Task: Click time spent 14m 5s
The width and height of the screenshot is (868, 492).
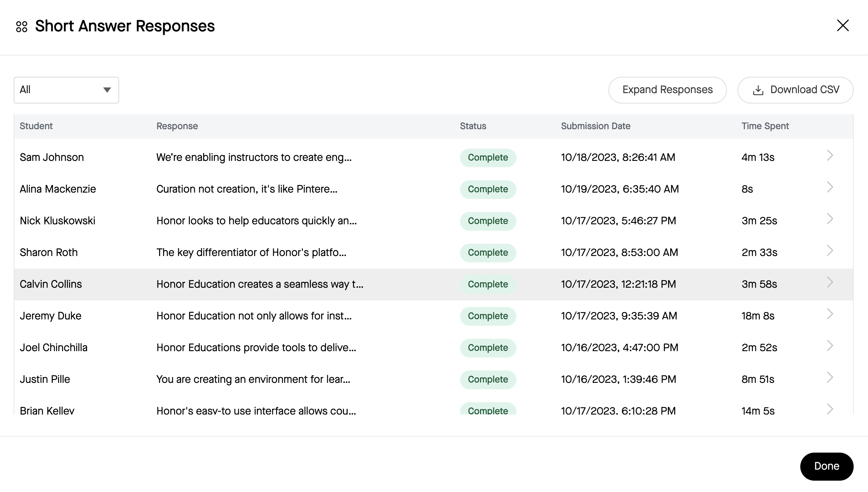Action: click(758, 411)
